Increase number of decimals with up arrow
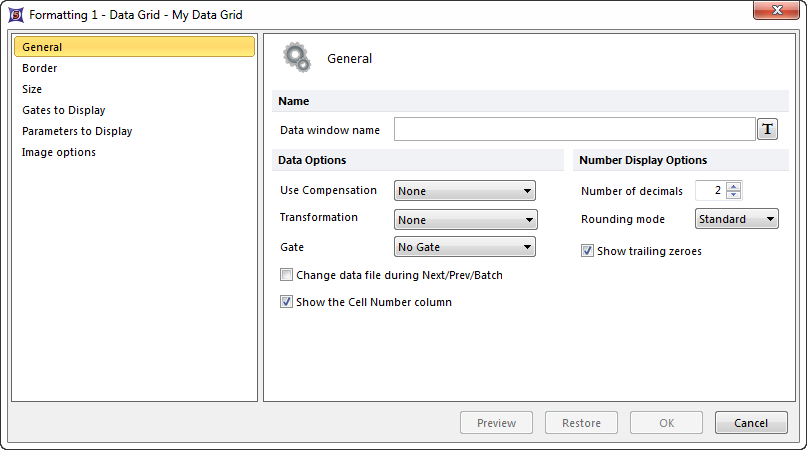Viewport: 807px width, 450px height. tap(734, 187)
